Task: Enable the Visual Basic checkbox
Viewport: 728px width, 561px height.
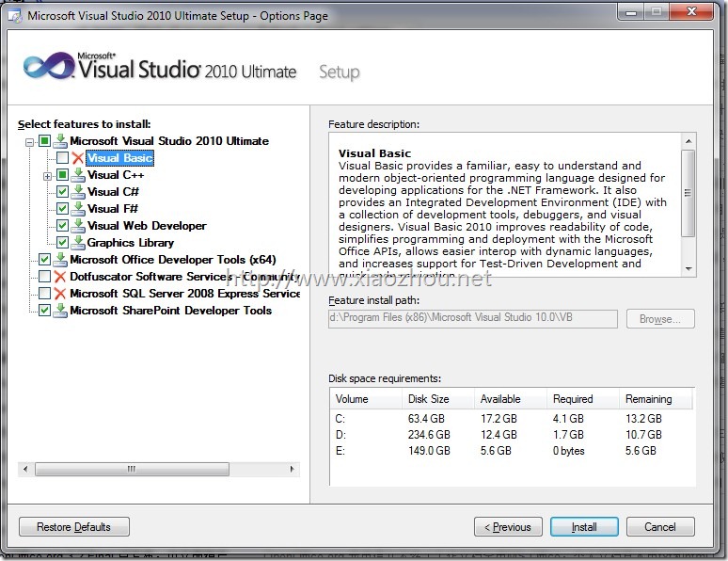Action: (62, 157)
